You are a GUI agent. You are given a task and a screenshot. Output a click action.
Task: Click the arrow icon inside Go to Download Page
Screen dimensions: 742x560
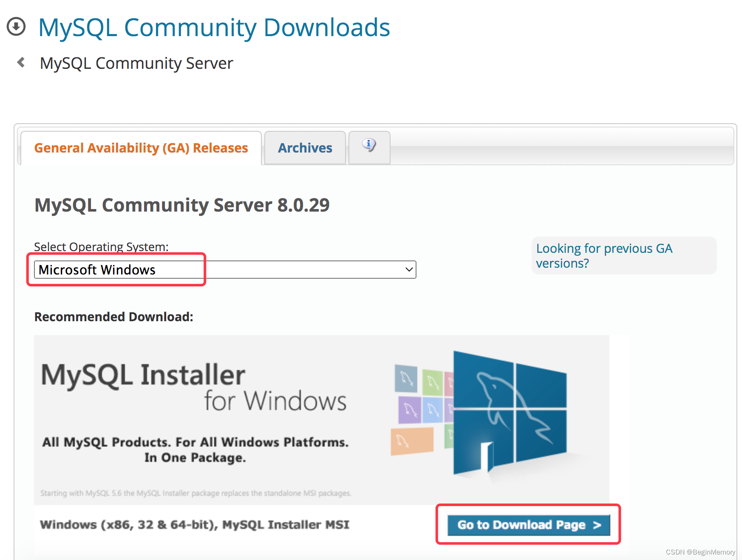coord(597,525)
